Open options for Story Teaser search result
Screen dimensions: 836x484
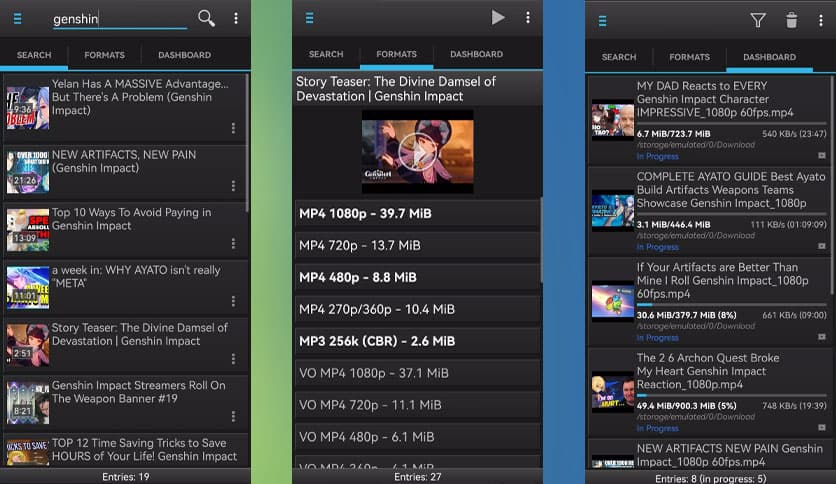(x=233, y=359)
